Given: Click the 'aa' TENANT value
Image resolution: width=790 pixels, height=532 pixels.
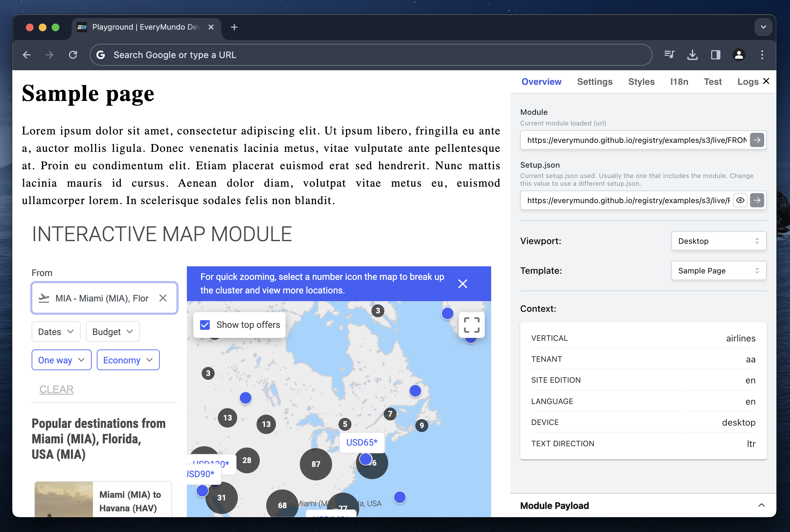Looking at the screenshot, I should 750,359.
